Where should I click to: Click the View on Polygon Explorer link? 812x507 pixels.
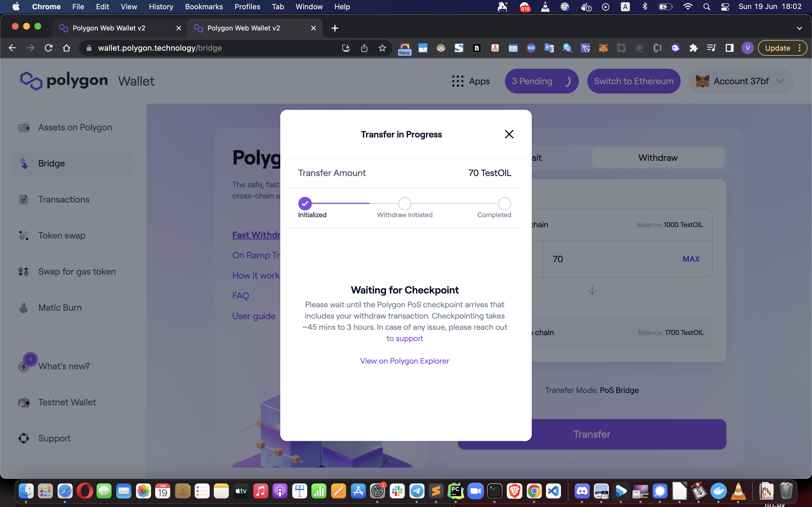404,361
